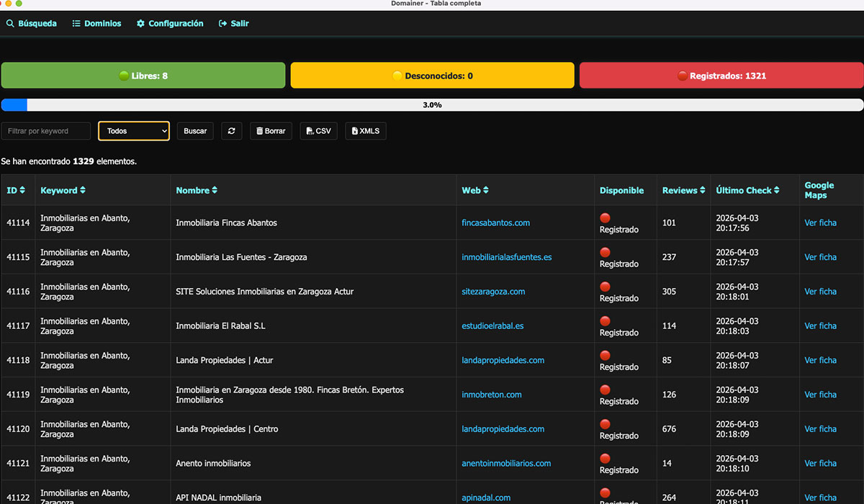Click the Desconocidos: 0 yellow panel
Image resolution: width=864 pixels, height=504 pixels.
tap(432, 76)
